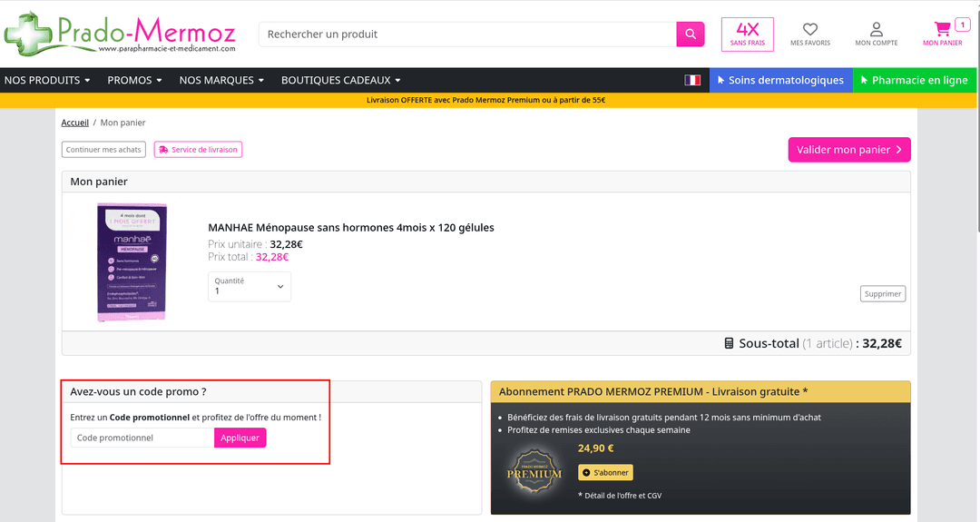
Task: Click the Prix total 32,28€ text
Action: point(248,257)
